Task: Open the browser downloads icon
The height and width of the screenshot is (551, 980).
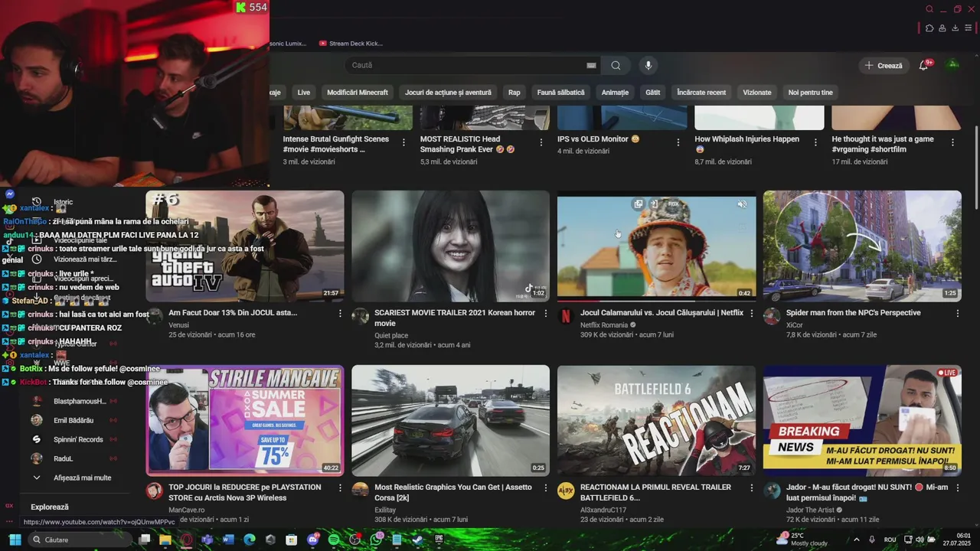Action: tap(955, 28)
